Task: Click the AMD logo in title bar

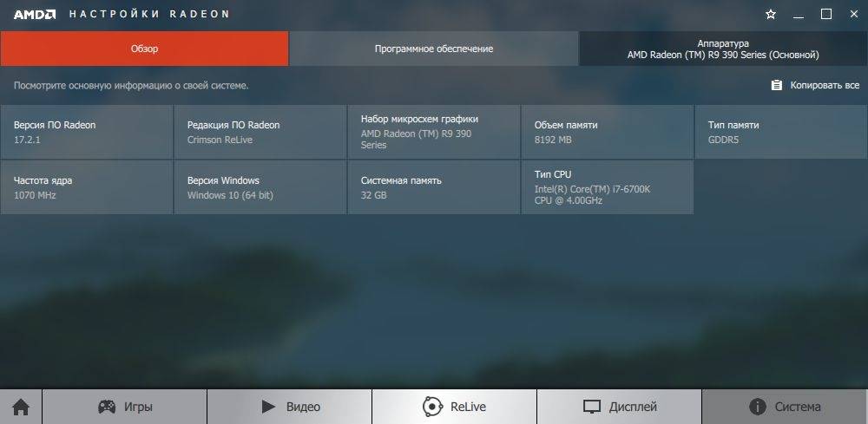Action: point(35,15)
